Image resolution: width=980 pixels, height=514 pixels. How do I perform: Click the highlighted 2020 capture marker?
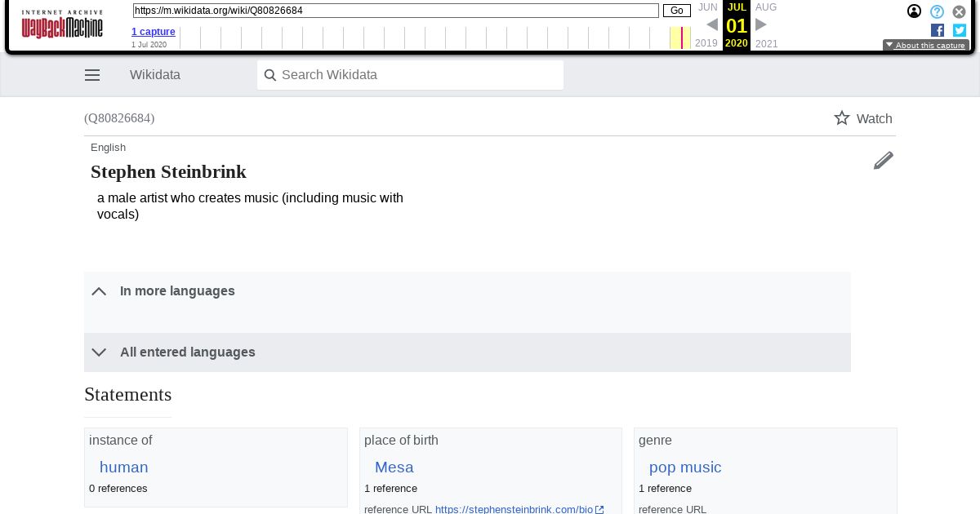[680, 38]
